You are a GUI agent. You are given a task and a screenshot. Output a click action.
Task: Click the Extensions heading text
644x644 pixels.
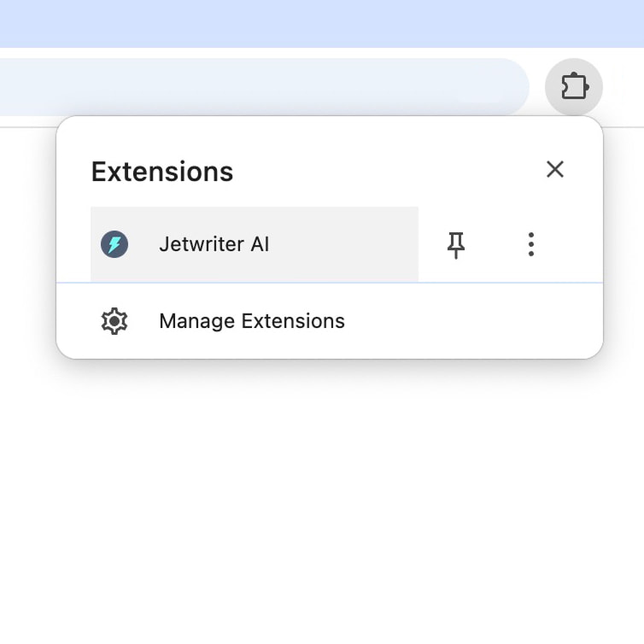(x=162, y=172)
